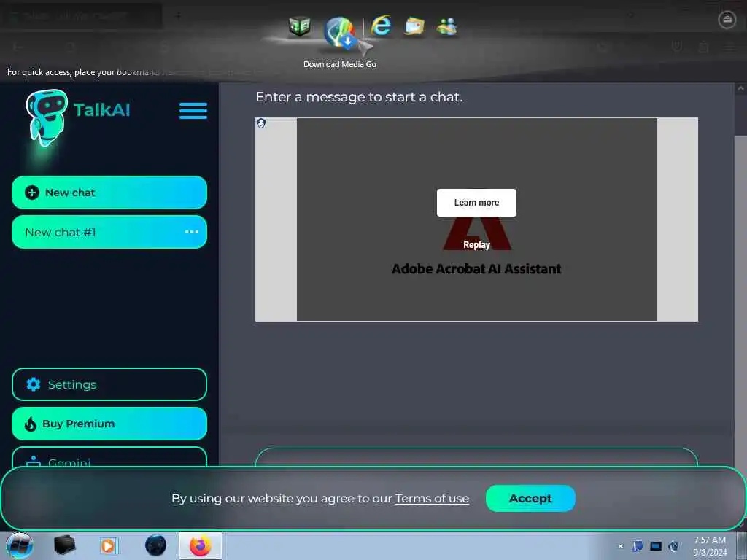This screenshot has height=560, width=747.
Task: Switch to Firefox in the taskbar
Action: coord(201,545)
